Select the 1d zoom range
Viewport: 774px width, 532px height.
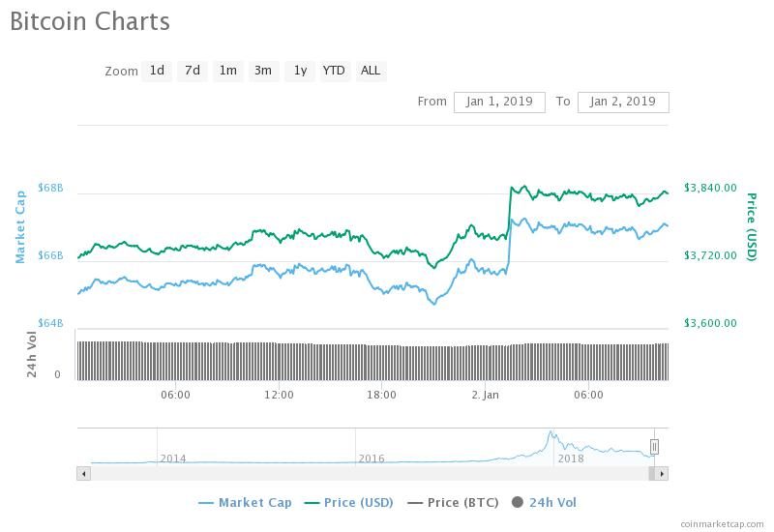[x=157, y=71]
